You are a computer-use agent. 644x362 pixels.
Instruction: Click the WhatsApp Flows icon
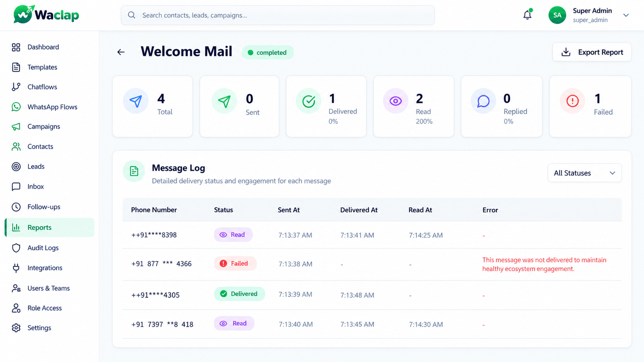pyautogui.click(x=16, y=107)
